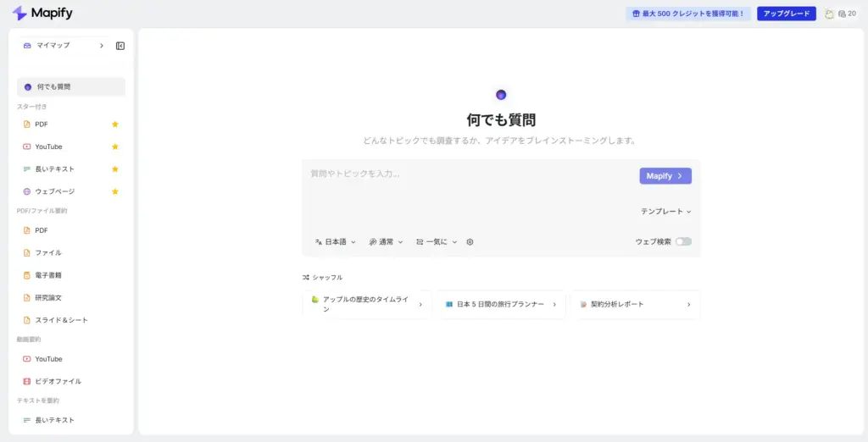The height and width of the screenshot is (442, 868).
Task: Open starred YouTube icon in sidebar
Action: tap(26, 146)
